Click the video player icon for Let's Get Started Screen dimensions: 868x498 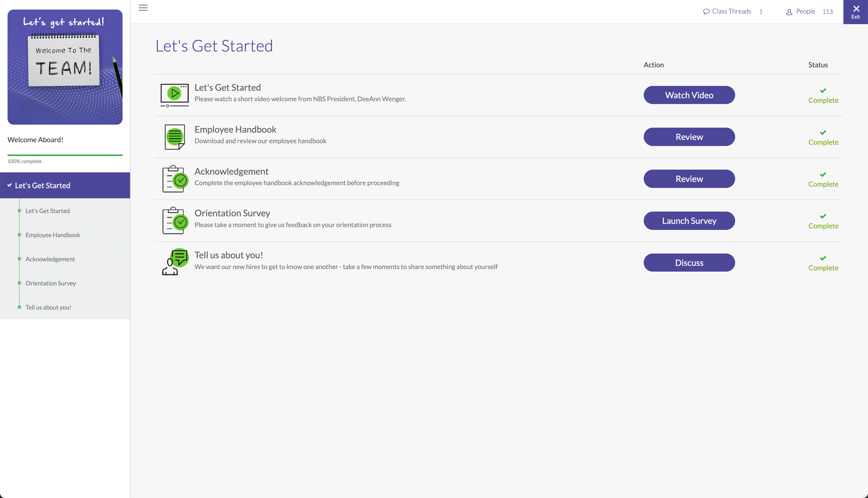coord(174,95)
